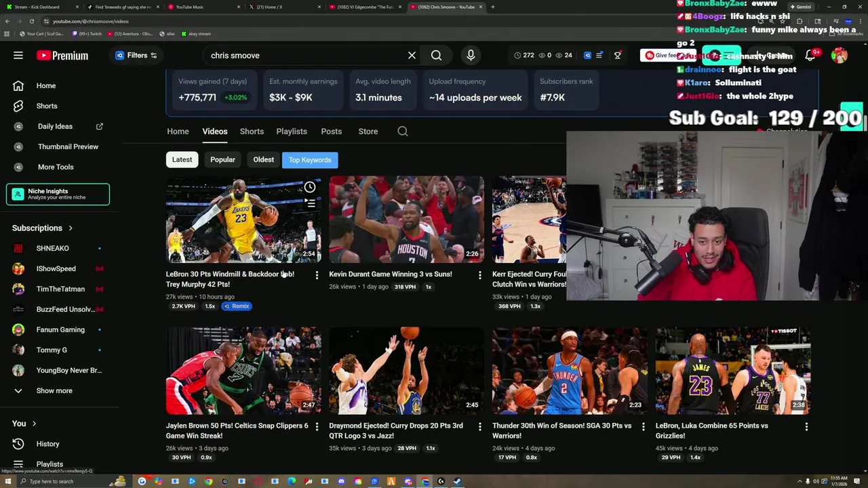Open the Filters button next to the logo
This screenshot has height=488, width=868.
click(x=136, y=56)
